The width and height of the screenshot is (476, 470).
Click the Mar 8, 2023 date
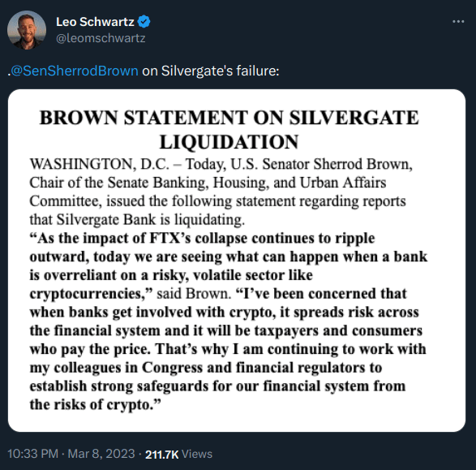coord(101,454)
